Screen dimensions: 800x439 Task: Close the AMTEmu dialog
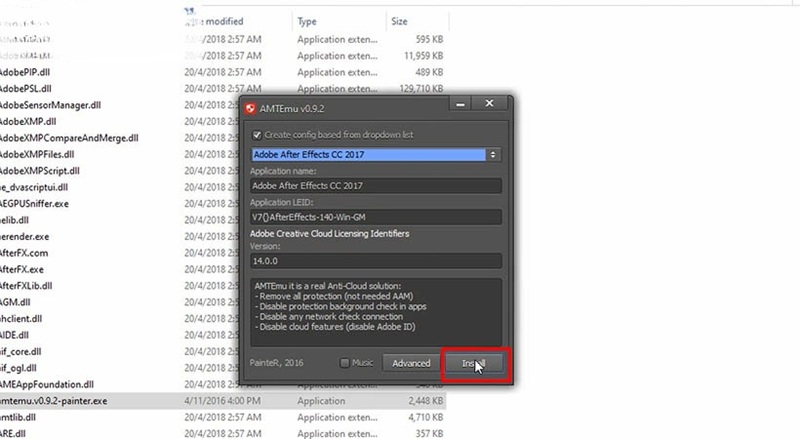489,104
